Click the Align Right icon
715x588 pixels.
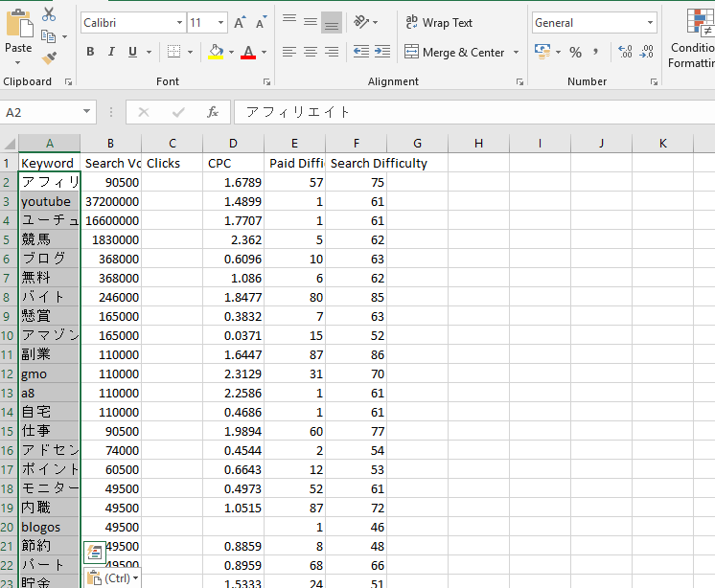click(332, 52)
